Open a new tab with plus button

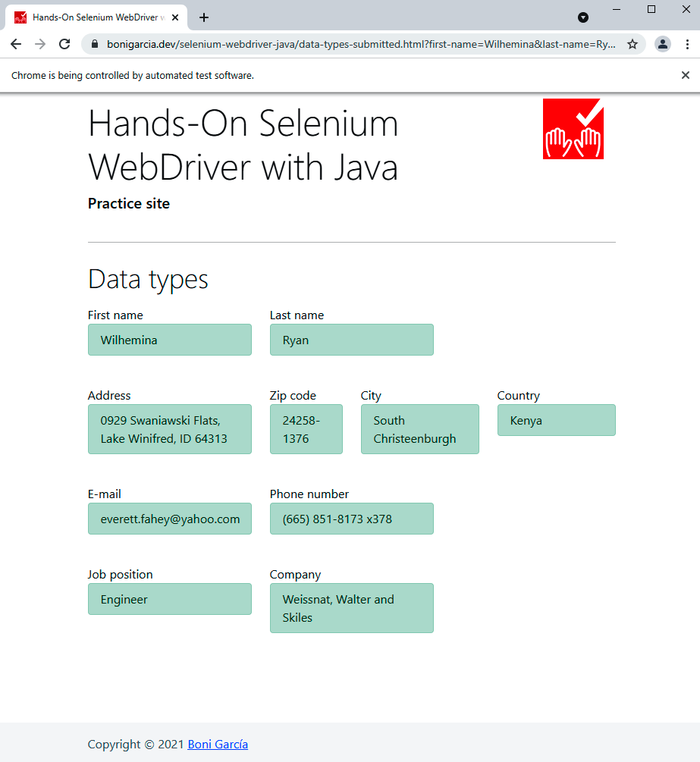[x=203, y=17]
